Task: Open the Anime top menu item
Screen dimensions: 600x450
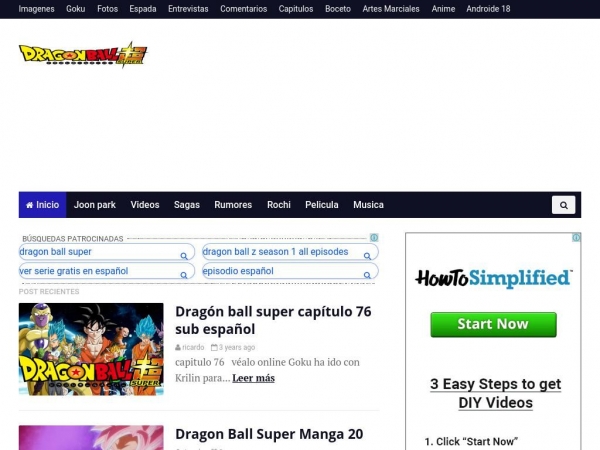Action: pos(443,9)
